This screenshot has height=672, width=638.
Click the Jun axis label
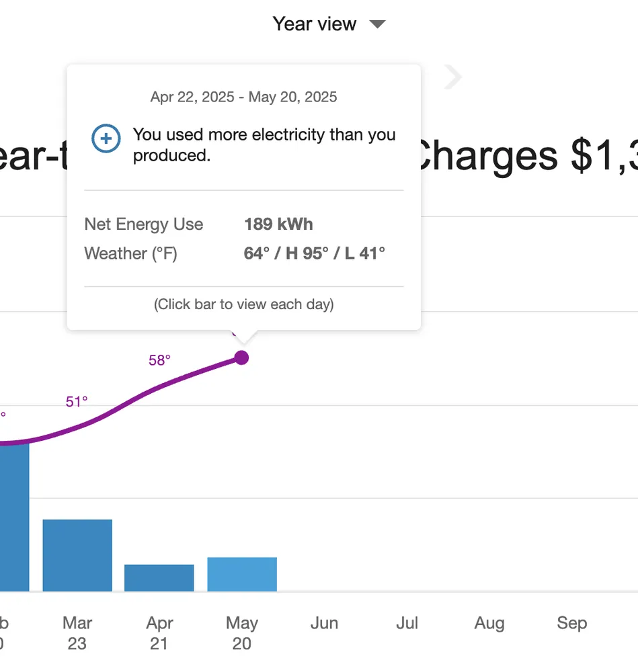pyautogui.click(x=324, y=623)
